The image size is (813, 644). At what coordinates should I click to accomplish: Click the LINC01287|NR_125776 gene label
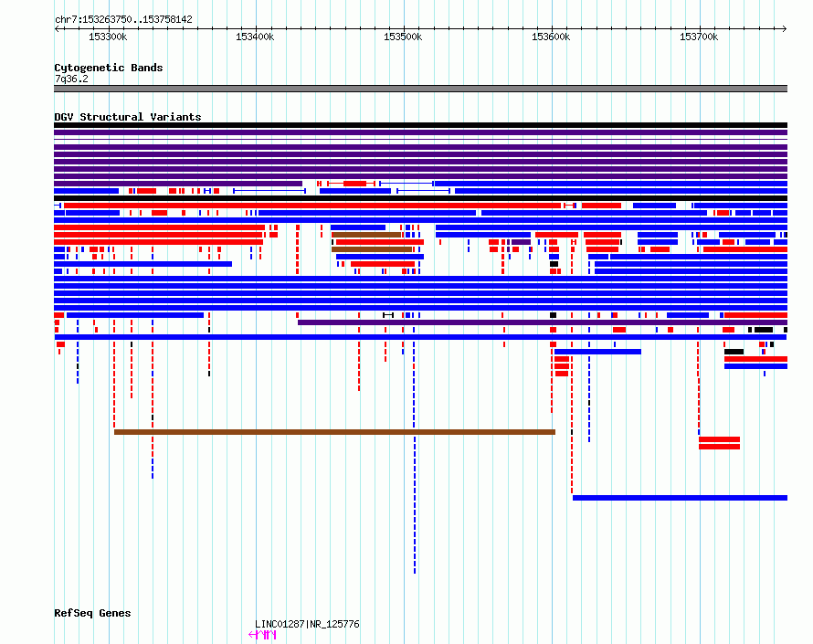307,624
